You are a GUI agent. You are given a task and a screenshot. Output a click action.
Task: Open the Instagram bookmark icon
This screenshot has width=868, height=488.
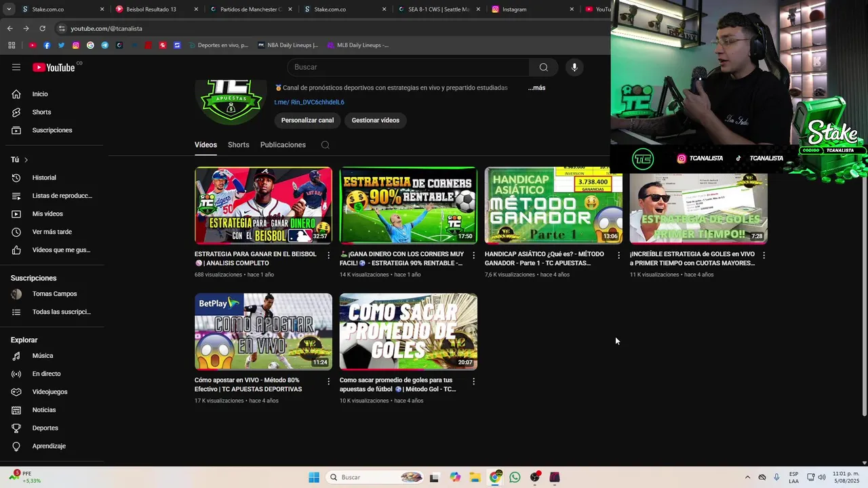pos(75,45)
